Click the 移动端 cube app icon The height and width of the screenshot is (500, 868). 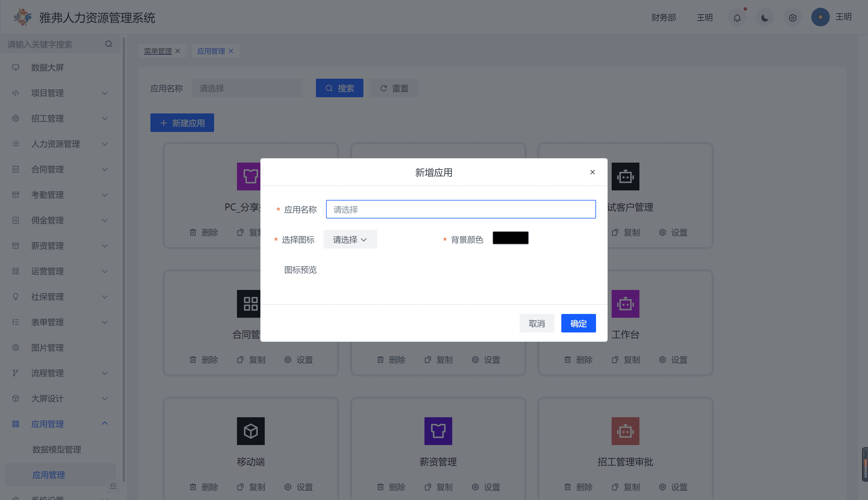[251, 431]
